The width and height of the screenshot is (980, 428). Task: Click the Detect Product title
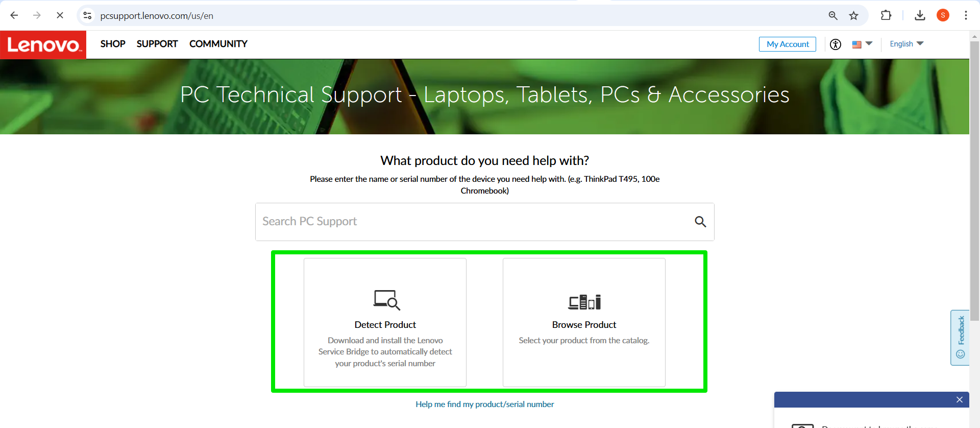(x=385, y=325)
